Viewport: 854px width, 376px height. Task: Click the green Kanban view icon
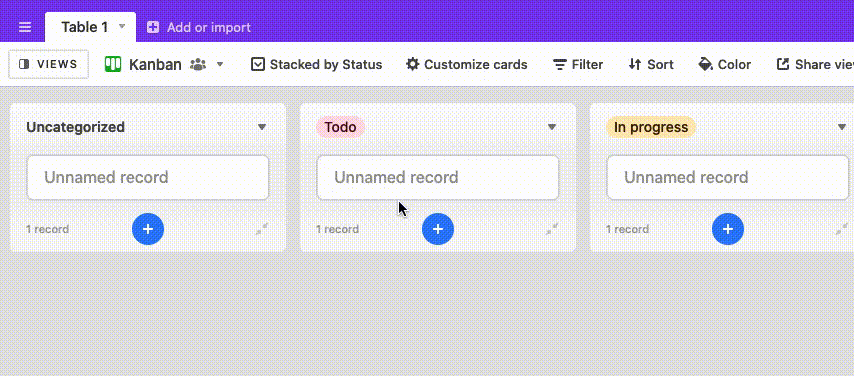(113, 64)
